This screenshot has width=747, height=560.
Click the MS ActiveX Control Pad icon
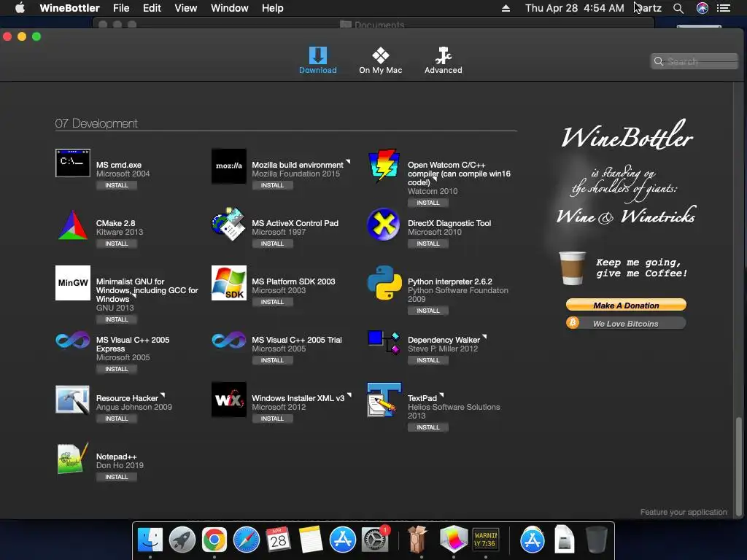229,224
